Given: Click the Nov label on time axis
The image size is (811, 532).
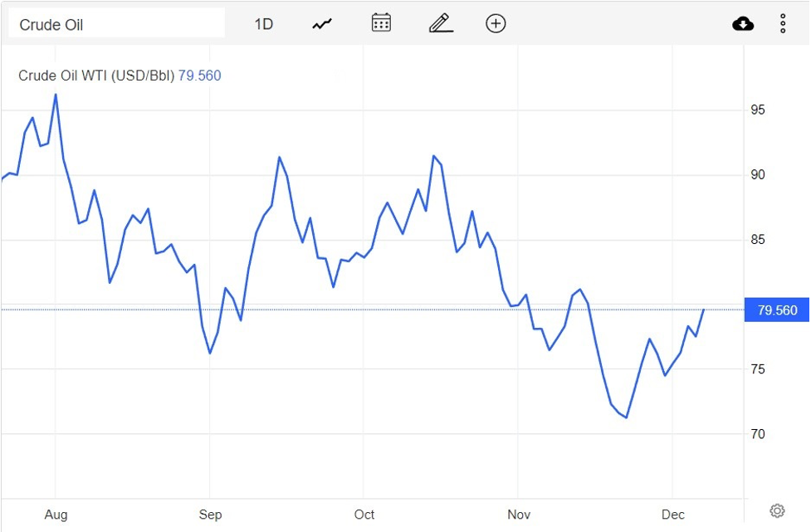Looking at the screenshot, I should [x=518, y=515].
